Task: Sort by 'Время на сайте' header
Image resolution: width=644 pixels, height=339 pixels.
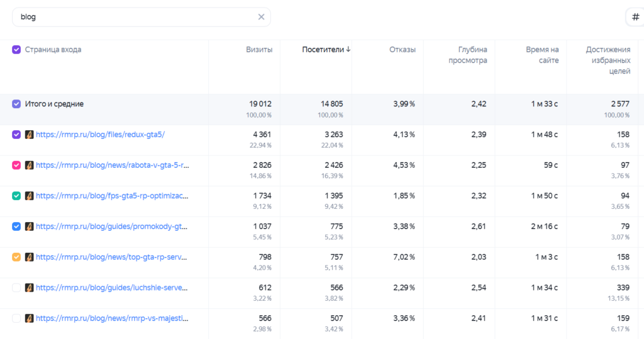Action: pos(542,55)
